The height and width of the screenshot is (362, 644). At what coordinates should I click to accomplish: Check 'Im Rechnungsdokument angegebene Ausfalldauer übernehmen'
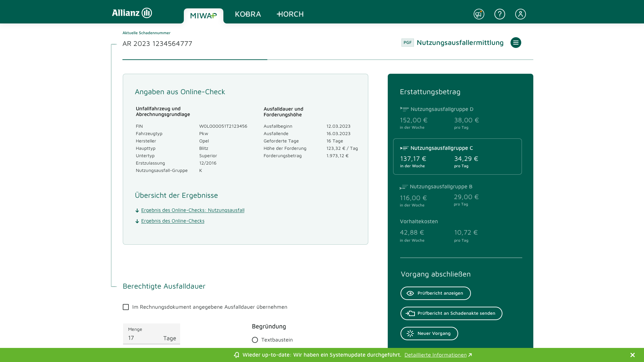tap(126, 307)
